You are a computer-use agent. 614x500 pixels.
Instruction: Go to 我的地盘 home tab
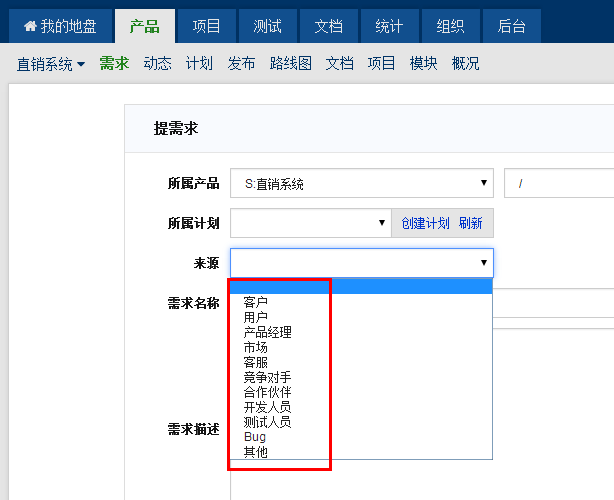61,26
